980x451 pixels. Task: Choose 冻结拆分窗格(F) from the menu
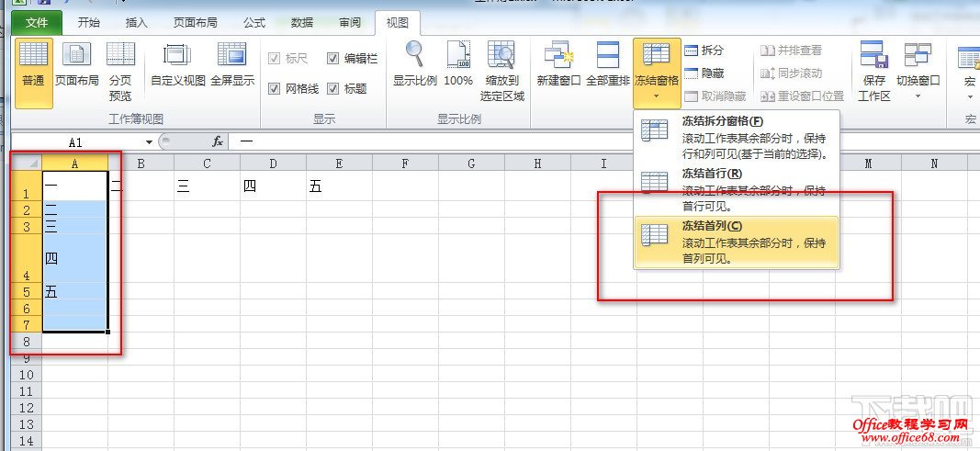(x=737, y=136)
